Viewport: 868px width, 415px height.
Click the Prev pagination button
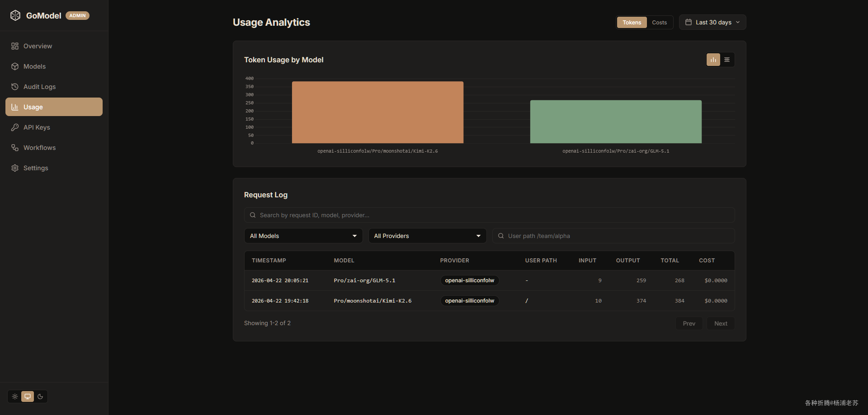(x=689, y=323)
